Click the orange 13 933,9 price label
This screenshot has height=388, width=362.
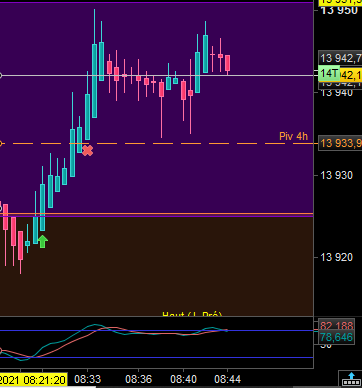[x=340, y=143]
